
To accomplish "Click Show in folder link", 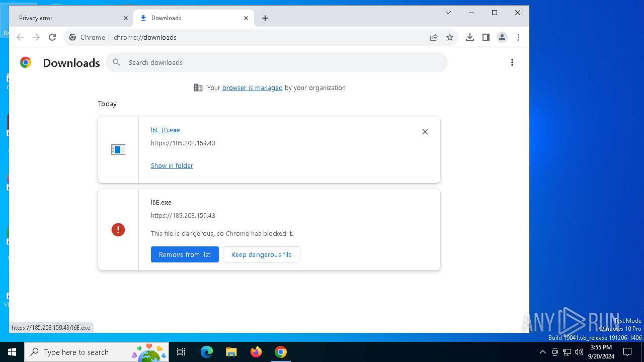I will (x=172, y=165).
